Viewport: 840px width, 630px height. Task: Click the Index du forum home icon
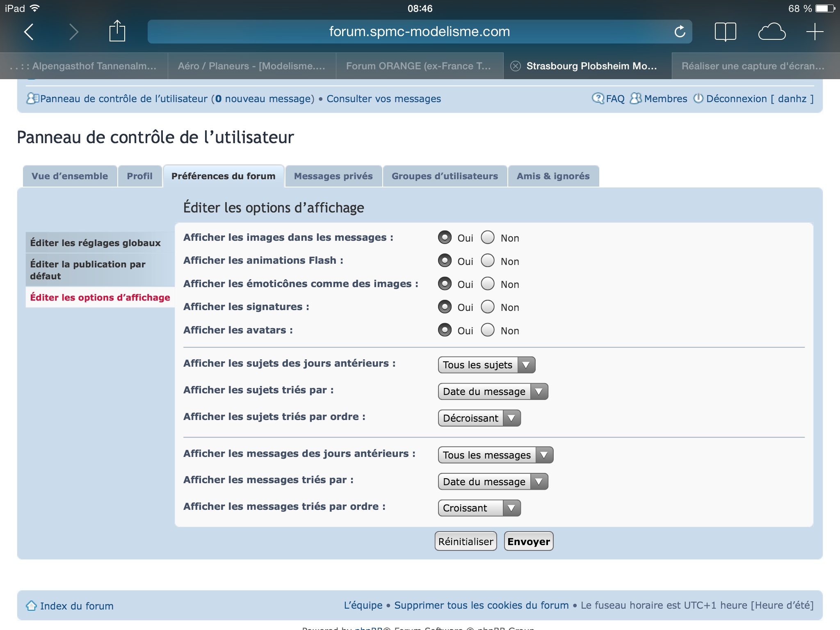[32, 605]
